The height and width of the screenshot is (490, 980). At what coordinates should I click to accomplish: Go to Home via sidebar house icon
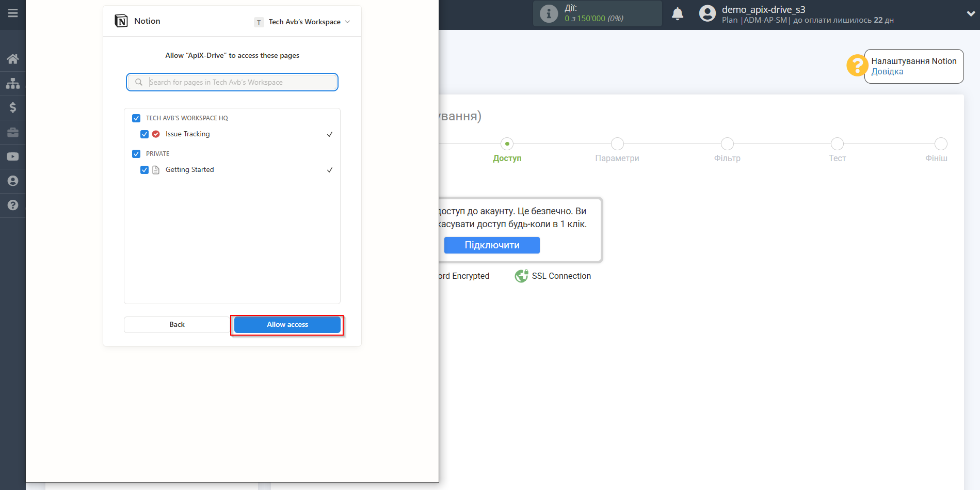[13, 59]
